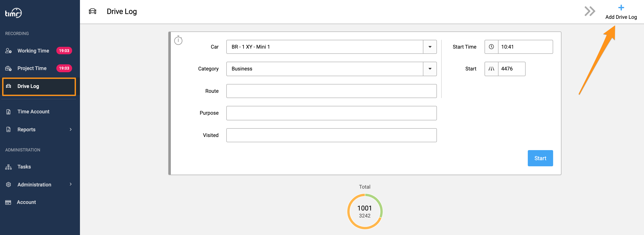Select the Category combo box showing Business

(331, 69)
